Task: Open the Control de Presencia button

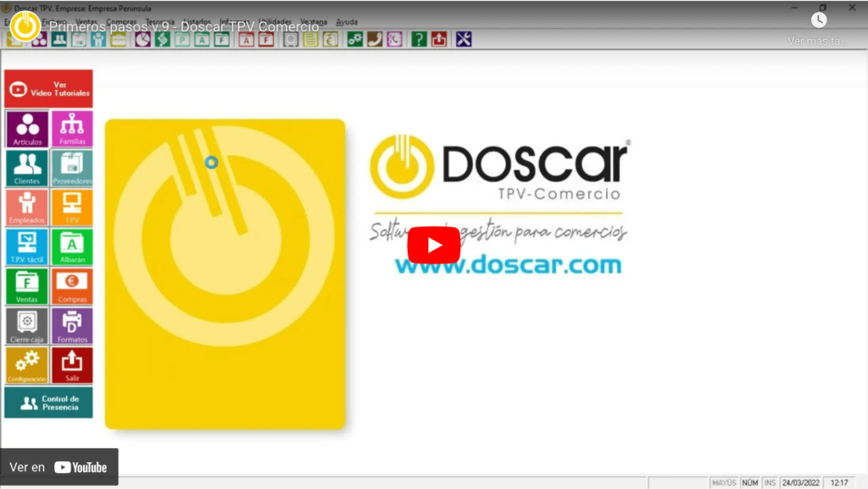Action: [48, 403]
